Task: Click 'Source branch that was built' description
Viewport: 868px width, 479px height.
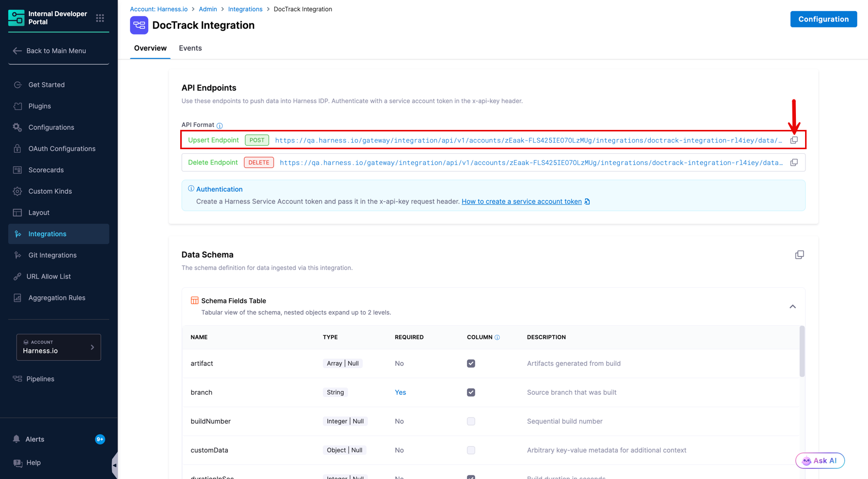Action: coord(572,392)
